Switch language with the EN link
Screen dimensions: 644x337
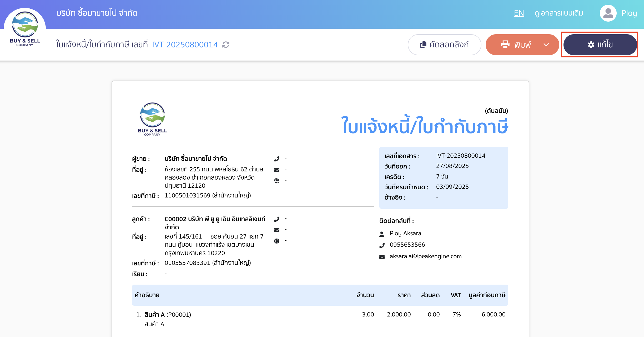pos(519,13)
